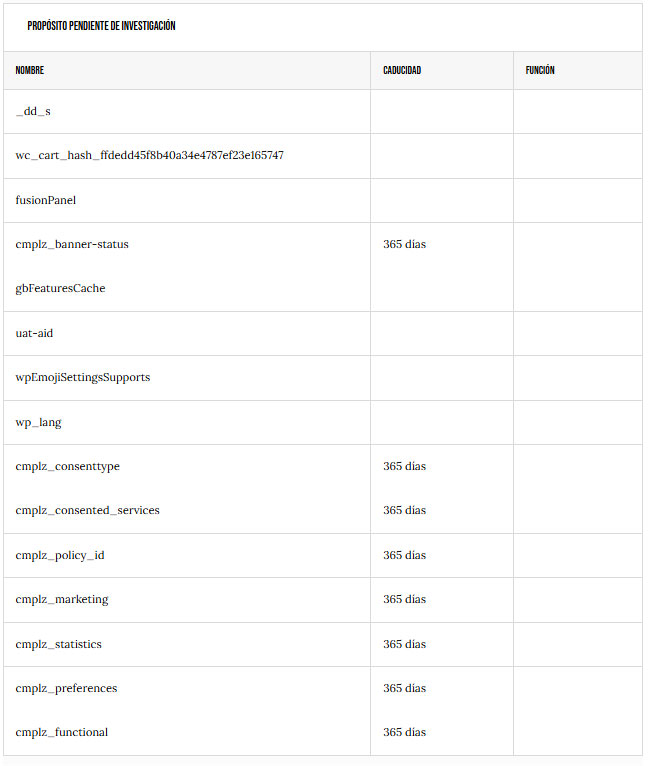648x766 pixels.
Task: Click the Función column header
Action: click(540, 71)
